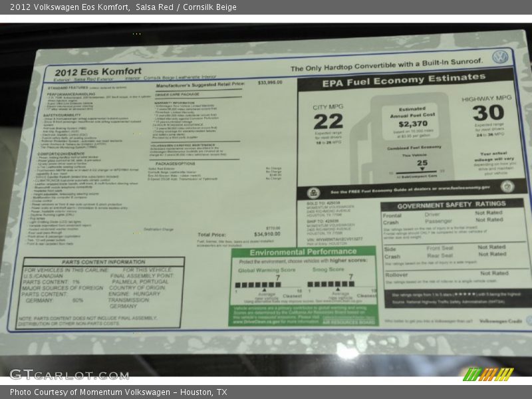Click 'The Only Hardtop Convertible with a Built-In Sunroof' tagline

(x=386, y=65)
